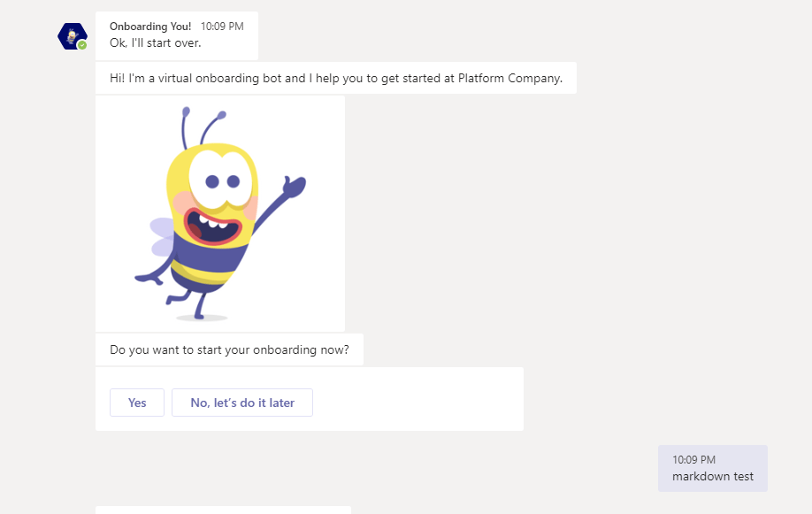Click timestamp above the markdown test message
This screenshot has height=514, width=812.
pos(693,460)
